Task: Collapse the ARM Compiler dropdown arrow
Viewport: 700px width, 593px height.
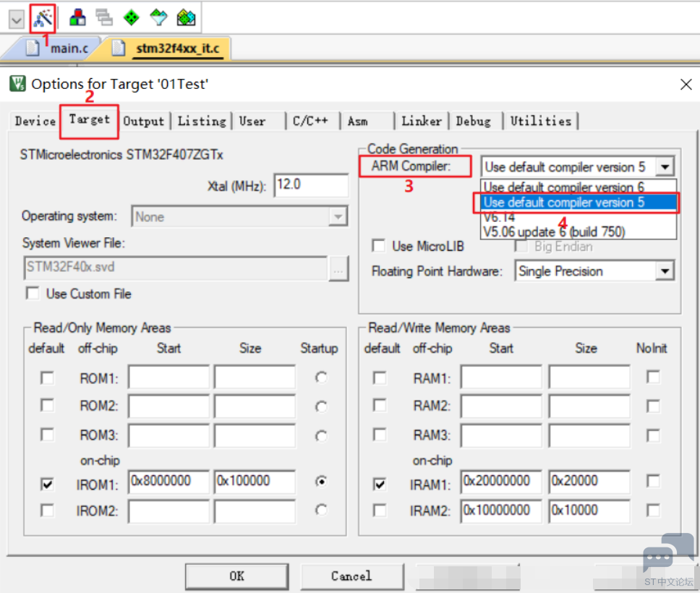Action: [x=665, y=167]
